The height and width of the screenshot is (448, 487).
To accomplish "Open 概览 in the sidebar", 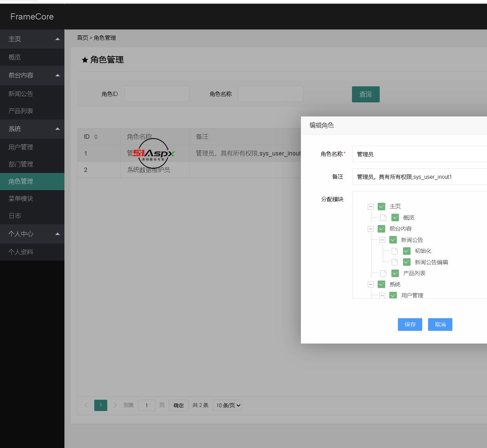I will pyautogui.click(x=32, y=57).
